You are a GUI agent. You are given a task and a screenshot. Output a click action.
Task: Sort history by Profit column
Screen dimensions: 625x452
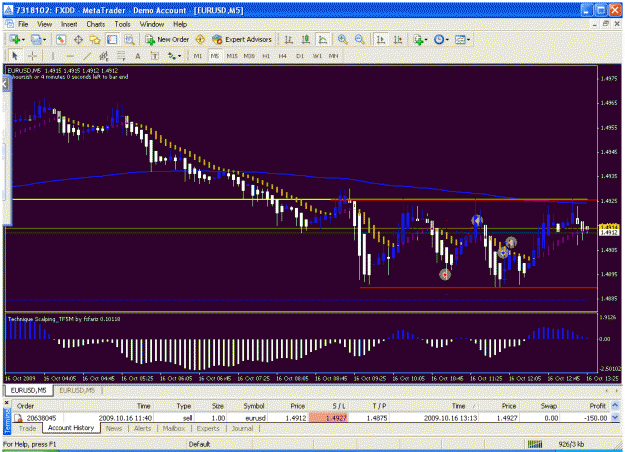[x=597, y=406]
